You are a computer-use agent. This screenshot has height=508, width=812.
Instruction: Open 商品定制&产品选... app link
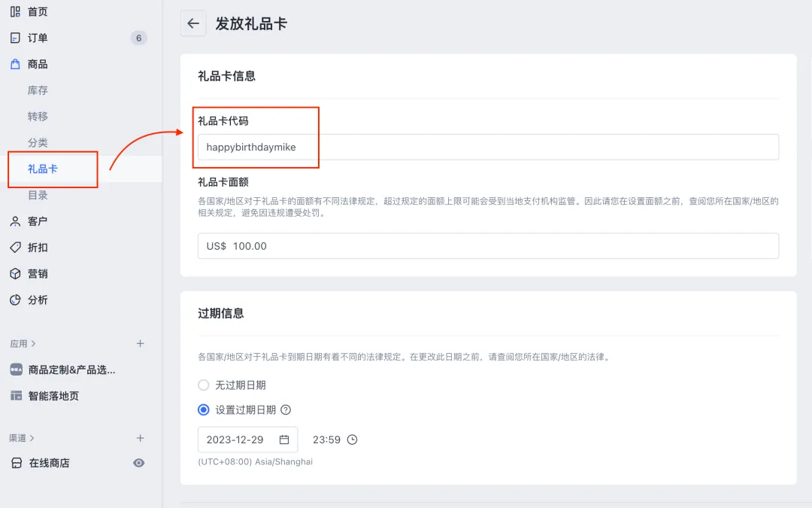coord(72,370)
